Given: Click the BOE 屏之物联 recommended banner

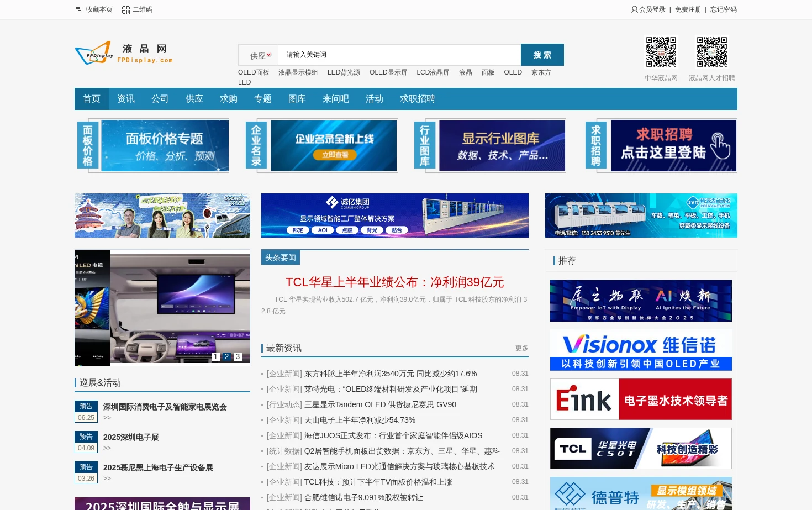Looking at the screenshot, I should click(641, 301).
